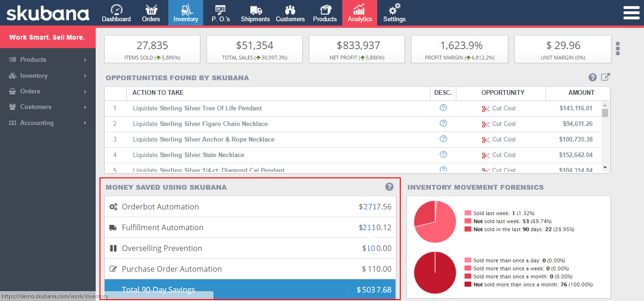This screenshot has height=301, width=644.
Task: Select the Fulfillment Automation savings row
Action: (250, 227)
